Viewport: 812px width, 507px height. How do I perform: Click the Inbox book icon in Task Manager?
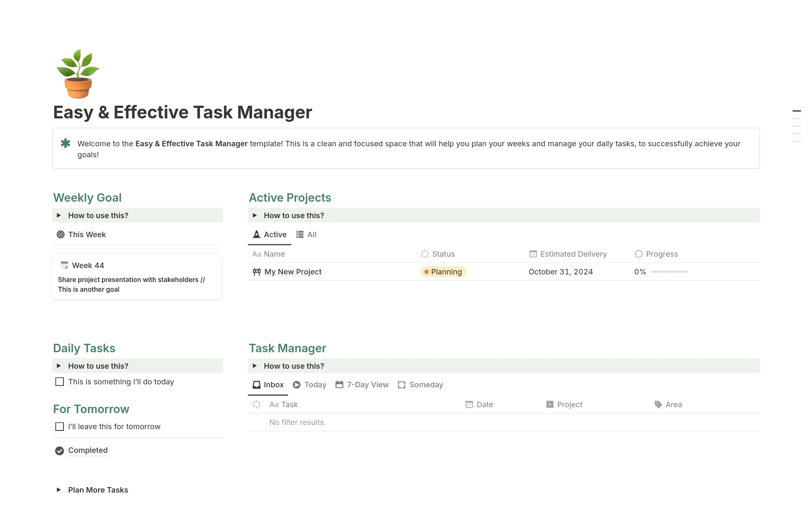tap(256, 384)
